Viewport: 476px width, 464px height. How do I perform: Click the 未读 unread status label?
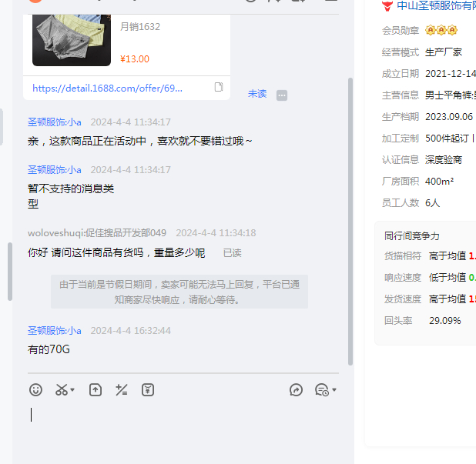tap(257, 94)
